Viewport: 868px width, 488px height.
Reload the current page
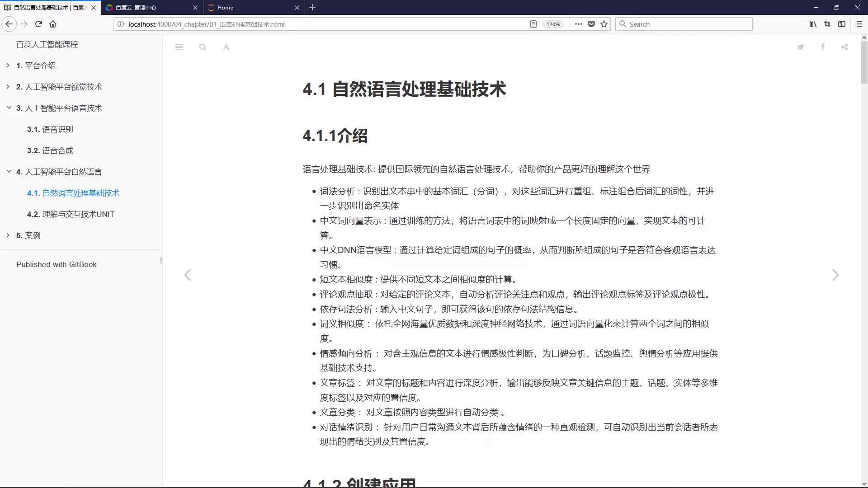pos(39,24)
